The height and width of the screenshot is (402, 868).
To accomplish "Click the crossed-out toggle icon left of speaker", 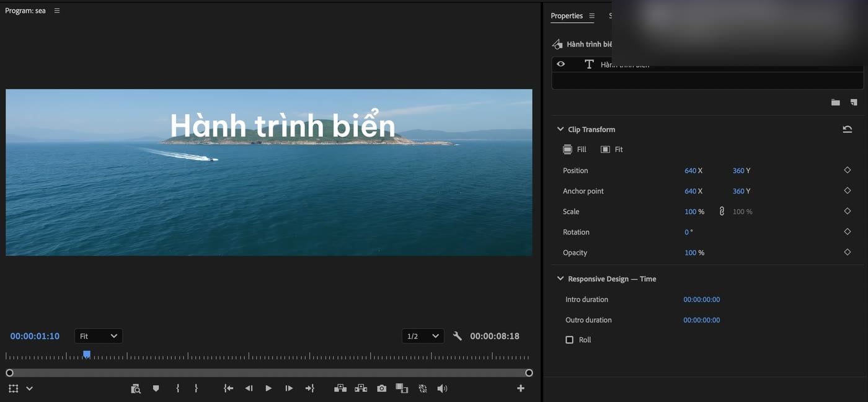I will point(423,388).
